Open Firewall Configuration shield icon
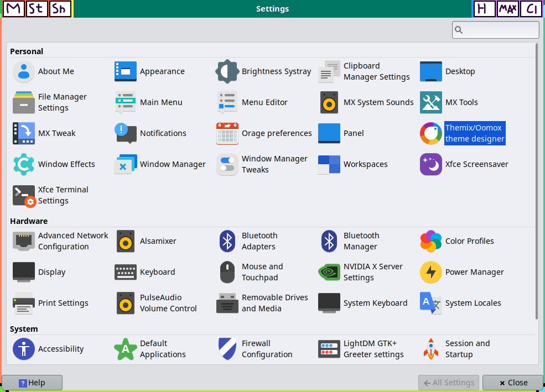 pyautogui.click(x=227, y=349)
